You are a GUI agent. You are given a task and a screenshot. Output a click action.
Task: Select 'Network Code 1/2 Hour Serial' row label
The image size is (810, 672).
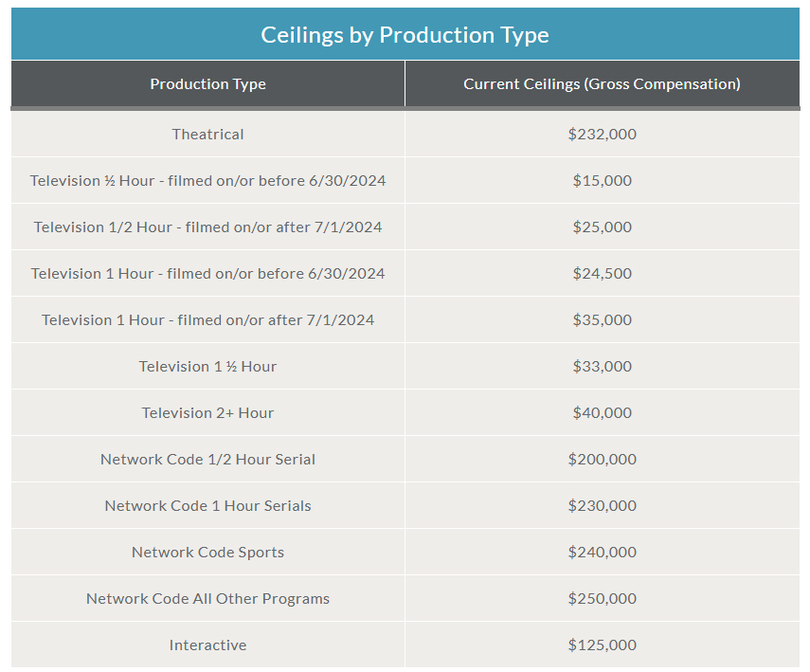[x=207, y=460]
